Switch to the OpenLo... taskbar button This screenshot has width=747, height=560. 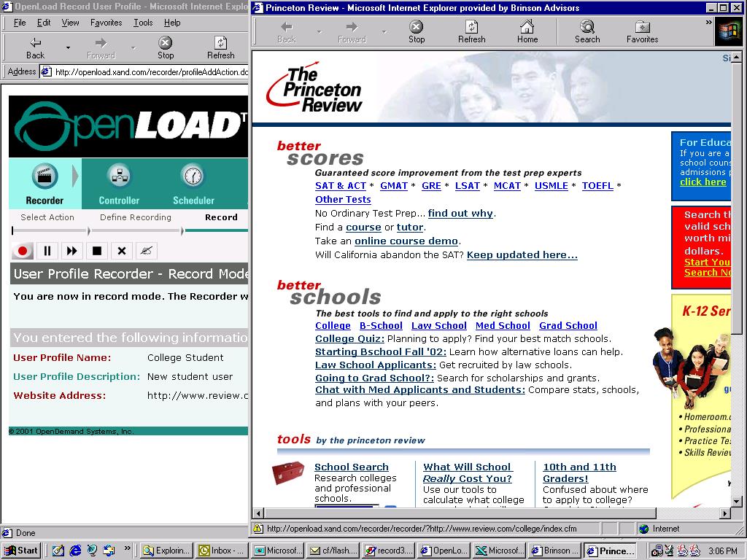(444, 551)
